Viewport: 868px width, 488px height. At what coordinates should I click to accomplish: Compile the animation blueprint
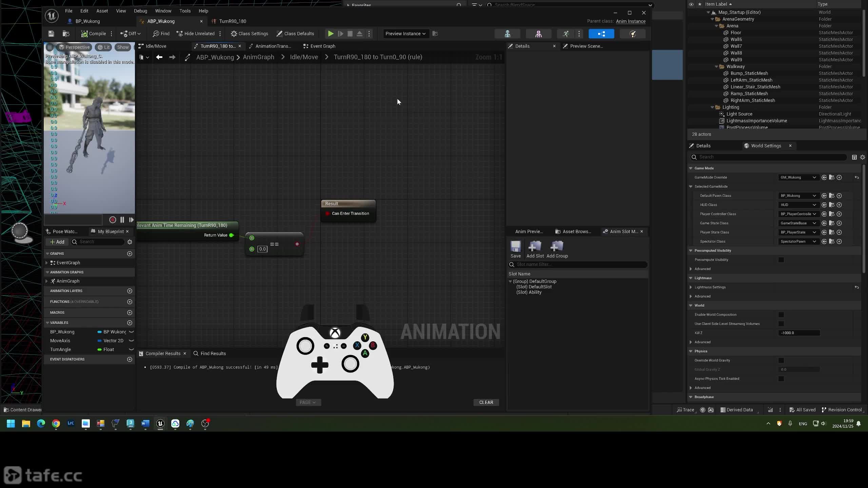click(94, 34)
